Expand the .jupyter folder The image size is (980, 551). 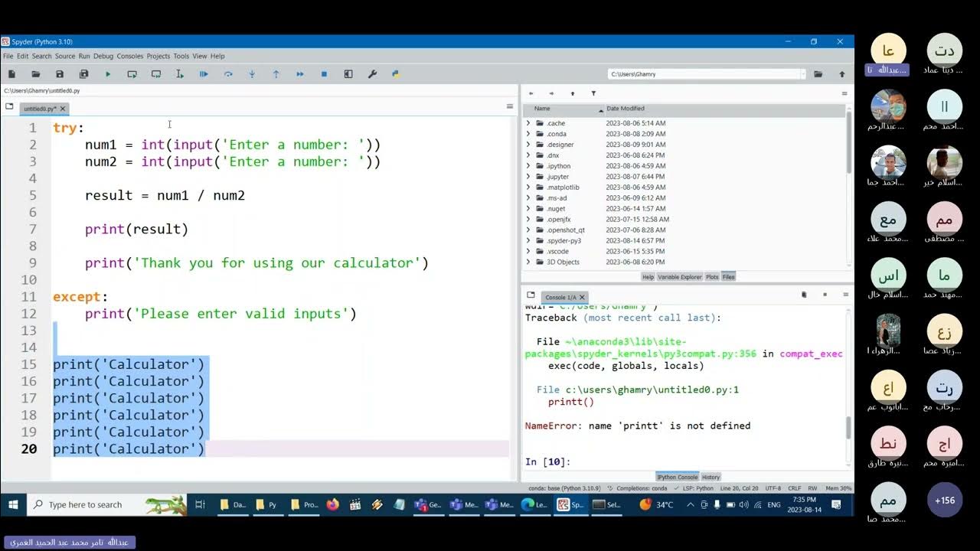point(528,177)
